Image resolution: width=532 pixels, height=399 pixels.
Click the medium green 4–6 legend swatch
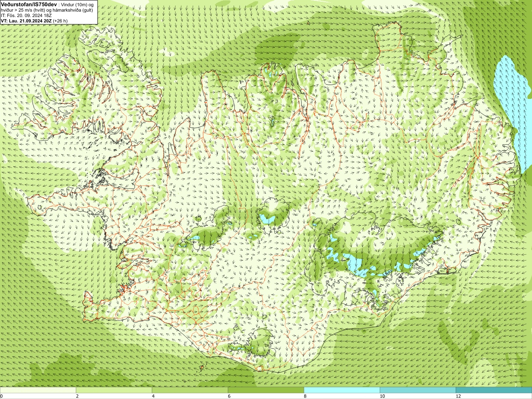pos(190,390)
